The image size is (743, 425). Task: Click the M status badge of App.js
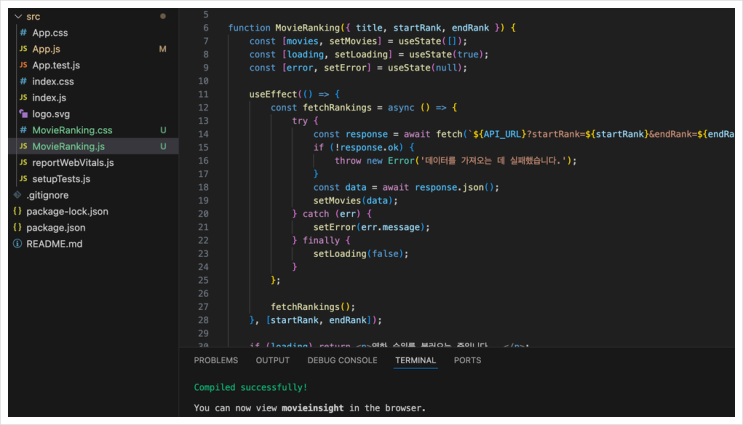tap(163, 49)
